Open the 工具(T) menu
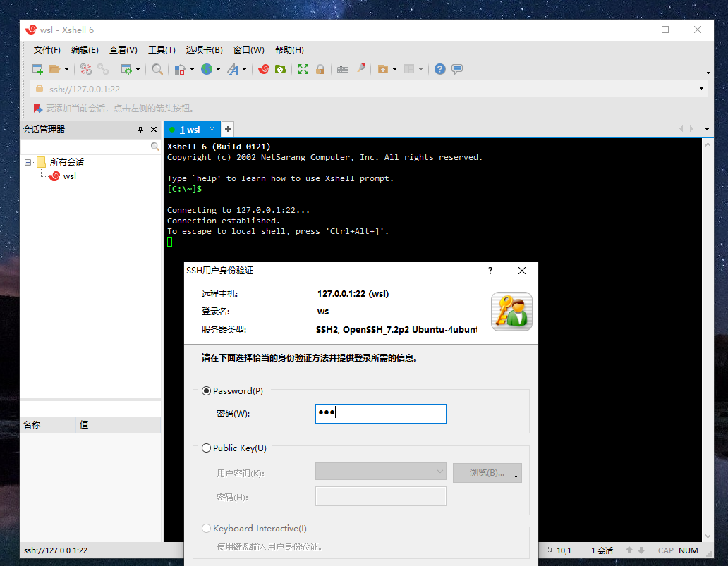Screen dimensions: 728x566 coord(162,50)
